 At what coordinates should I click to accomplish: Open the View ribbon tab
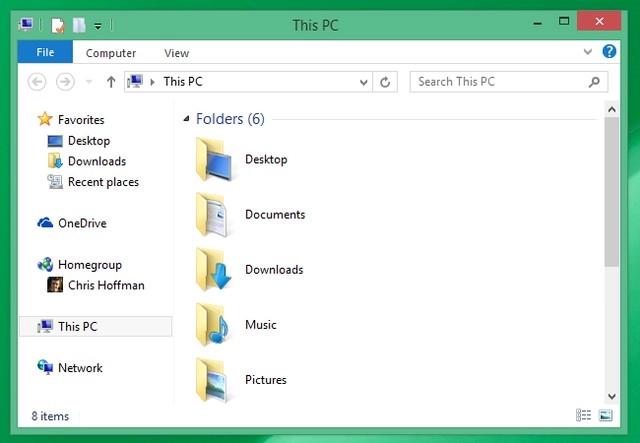pos(176,53)
